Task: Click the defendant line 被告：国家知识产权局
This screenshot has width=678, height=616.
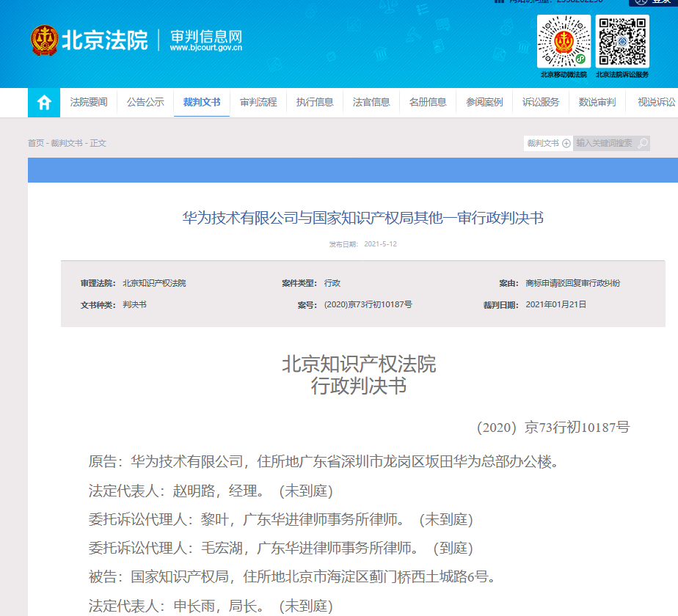Action: [292, 576]
